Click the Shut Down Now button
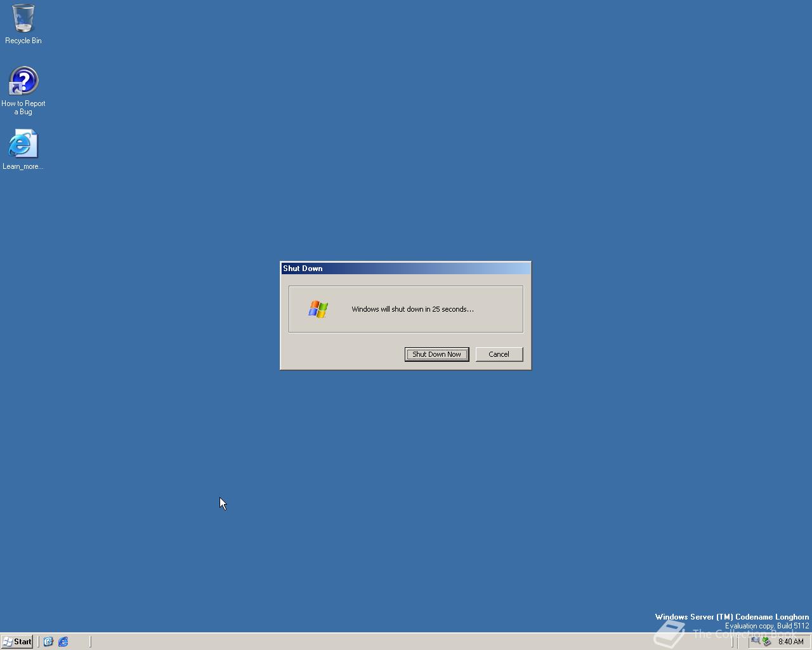This screenshot has height=650, width=812. pos(436,354)
